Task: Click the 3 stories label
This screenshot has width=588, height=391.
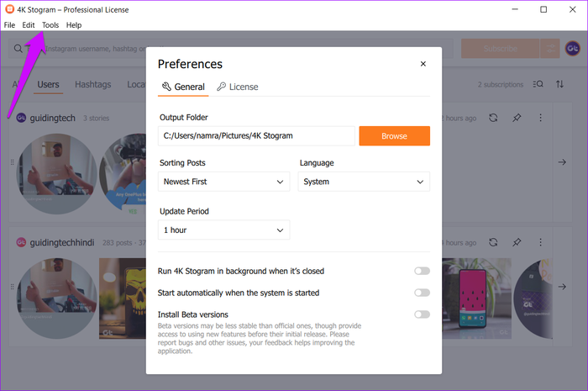Action: point(97,119)
